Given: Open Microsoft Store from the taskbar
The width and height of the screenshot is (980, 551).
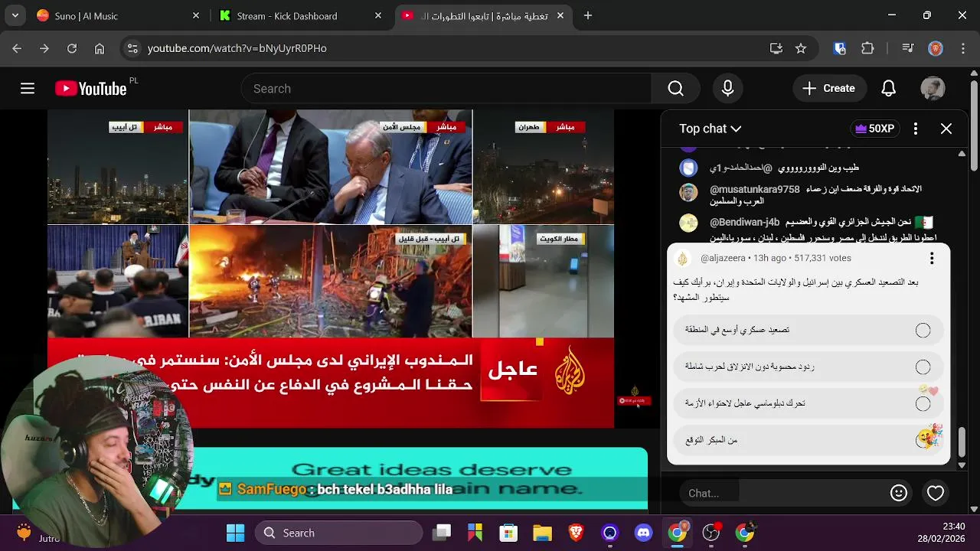Looking at the screenshot, I should point(508,533).
